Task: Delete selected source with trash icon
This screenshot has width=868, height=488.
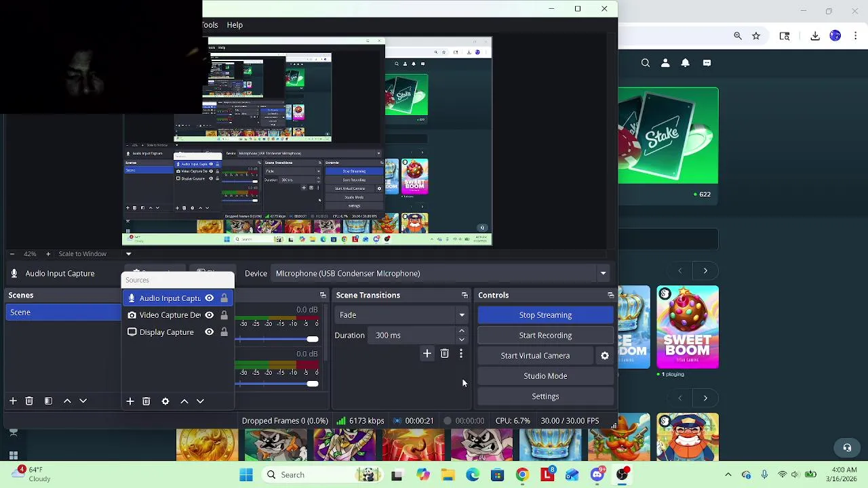Action: [x=146, y=401]
